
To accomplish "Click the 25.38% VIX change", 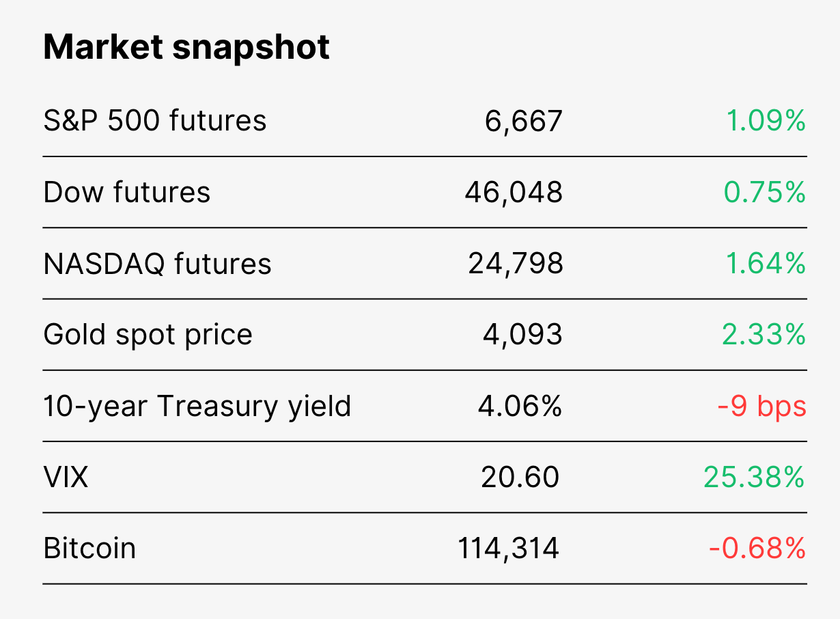I will click(755, 476).
